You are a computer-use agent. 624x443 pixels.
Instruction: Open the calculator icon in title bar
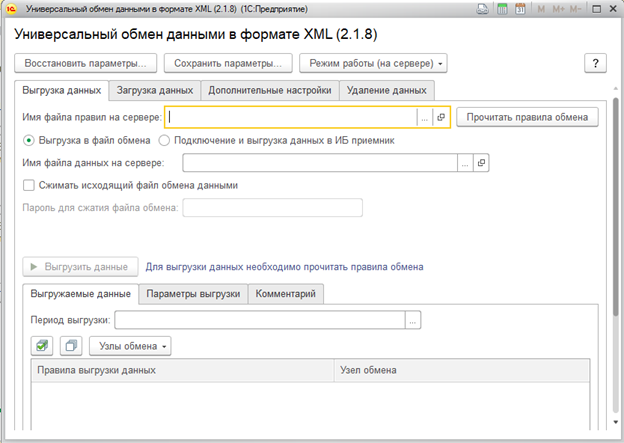click(500, 10)
